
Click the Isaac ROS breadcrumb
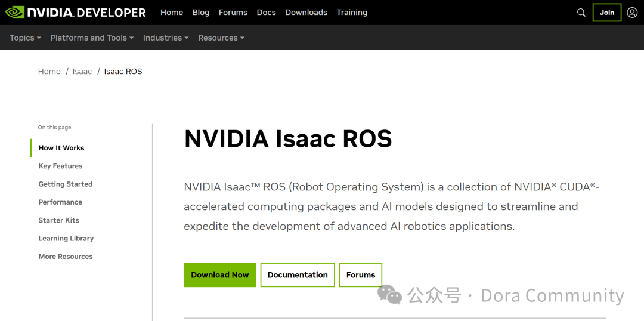tap(123, 72)
